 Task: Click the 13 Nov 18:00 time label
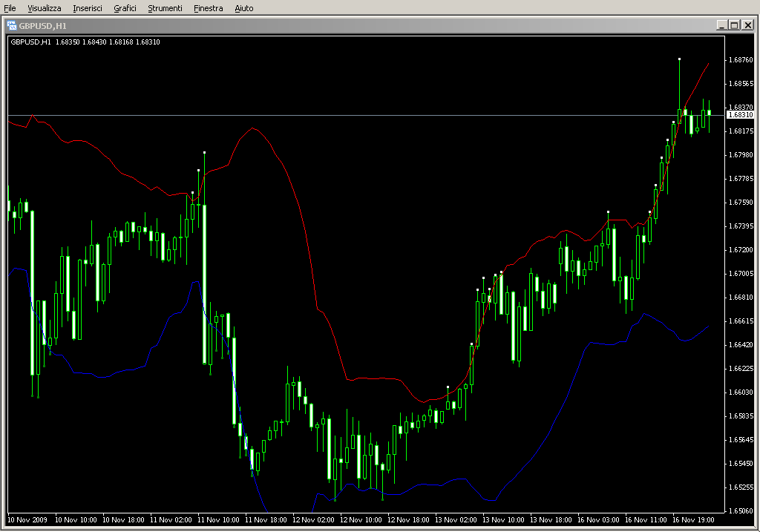click(x=551, y=520)
